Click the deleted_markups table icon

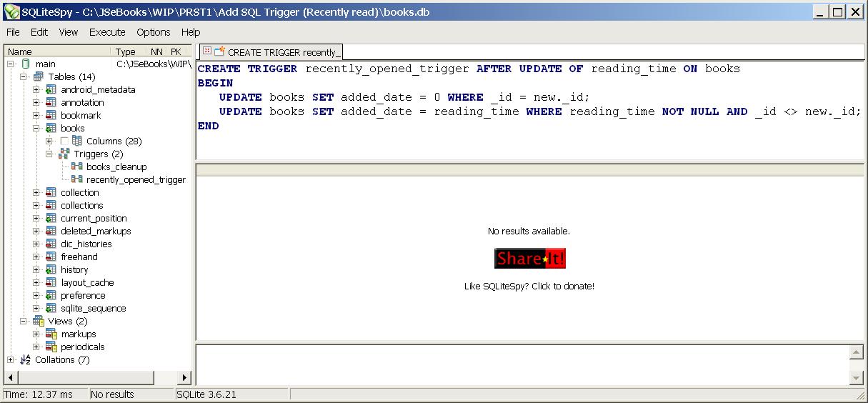(51, 232)
